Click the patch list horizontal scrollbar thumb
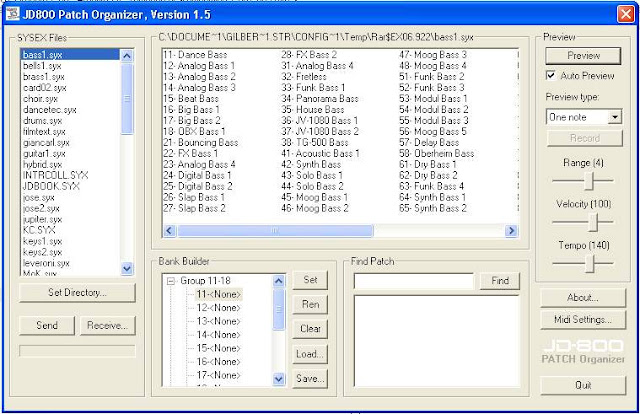The height and width of the screenshot is (414, 640). (x=275, y=231)
